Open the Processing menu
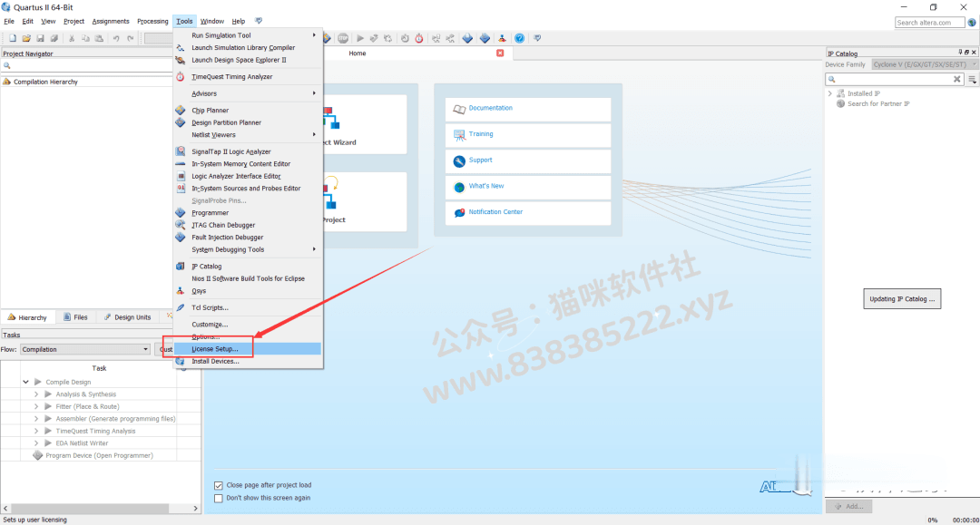This screenshot has width=980, height=525. [152, 21]
